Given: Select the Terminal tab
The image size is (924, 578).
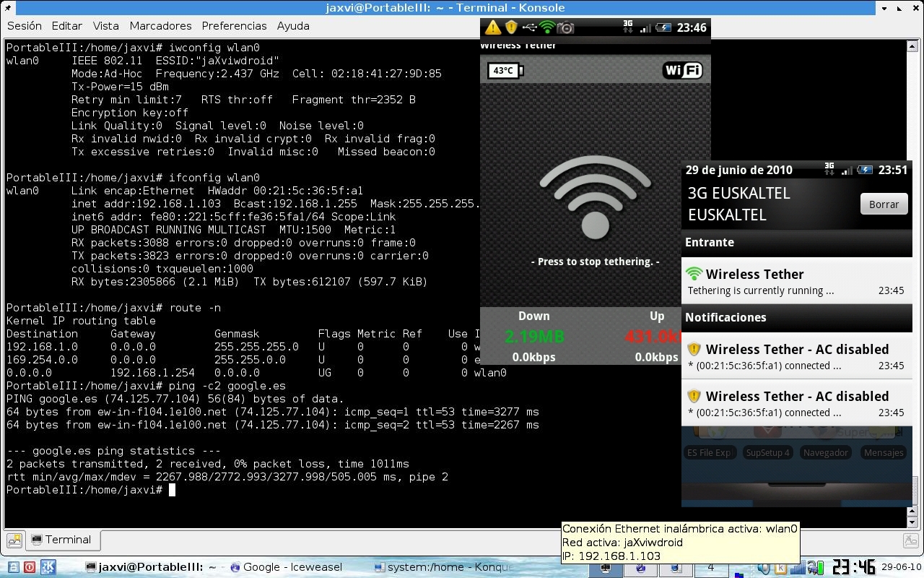Looking at the screenshot, I should tap(63, 540).
